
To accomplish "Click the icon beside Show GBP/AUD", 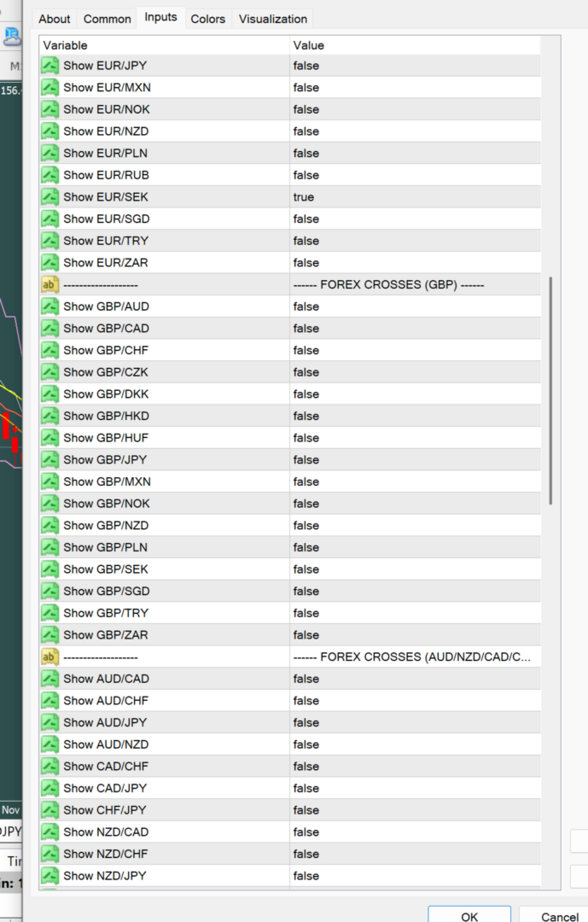I will point(50,306).
